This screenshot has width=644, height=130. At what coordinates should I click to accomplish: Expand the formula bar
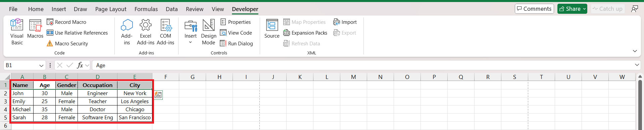(637, 65)
